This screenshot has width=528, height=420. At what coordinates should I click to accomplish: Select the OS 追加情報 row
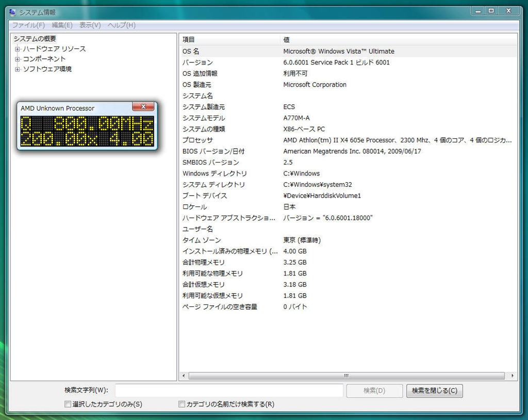[x=348, y=73]
